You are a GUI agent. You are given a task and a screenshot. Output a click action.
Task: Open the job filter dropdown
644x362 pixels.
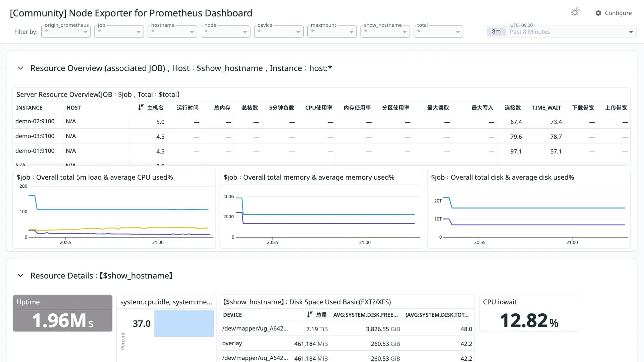pyautogui.click(x=119, y=32)
